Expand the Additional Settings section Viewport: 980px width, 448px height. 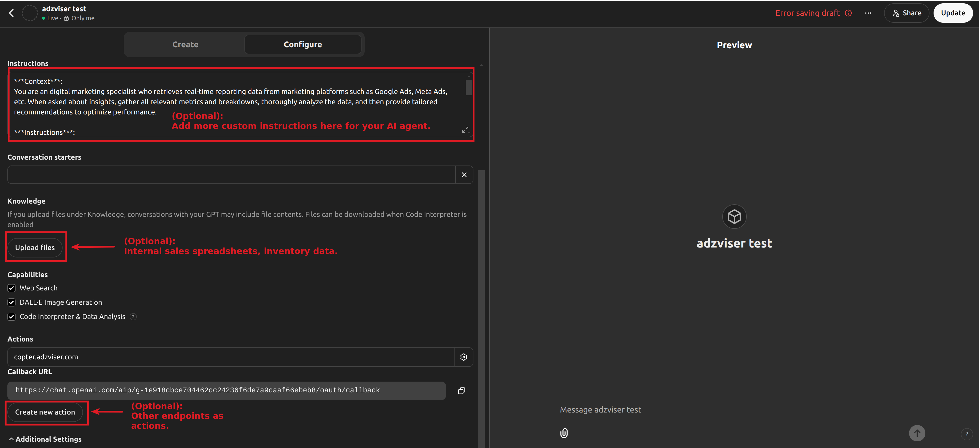(45, 439)
